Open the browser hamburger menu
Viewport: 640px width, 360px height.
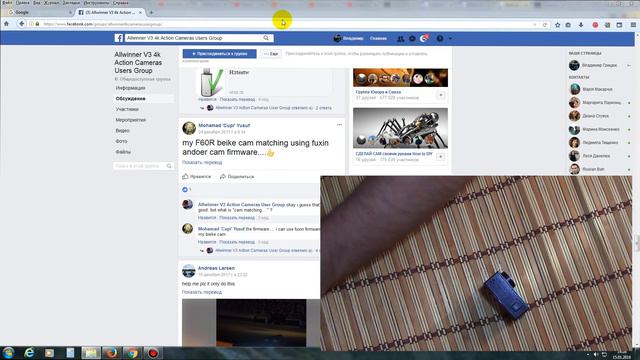point(633,25)
